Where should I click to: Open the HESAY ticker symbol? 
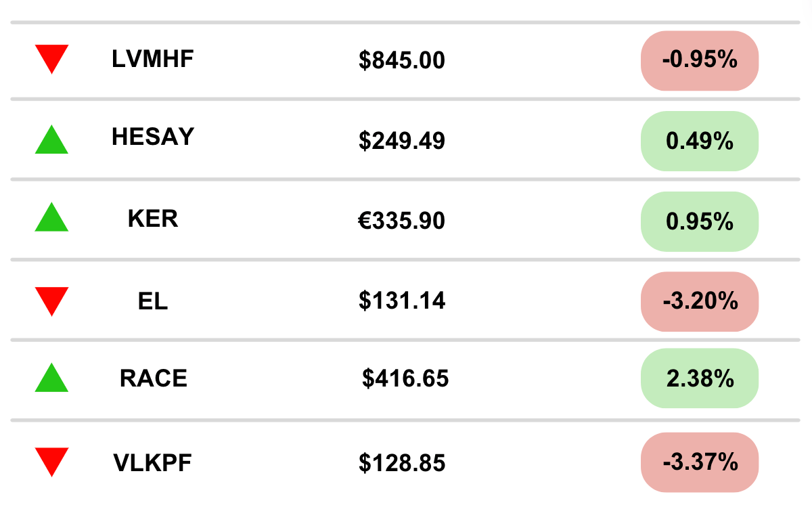[153, 137]
